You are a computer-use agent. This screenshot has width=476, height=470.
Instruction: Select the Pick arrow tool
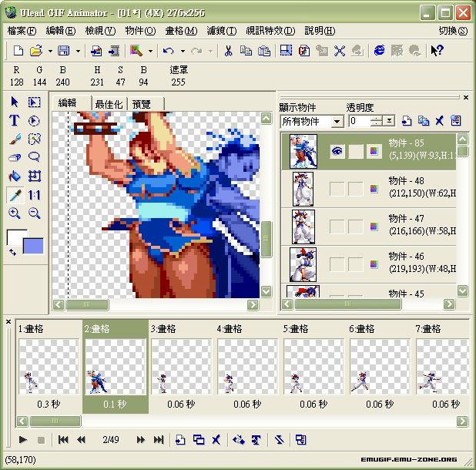[15, 102]
